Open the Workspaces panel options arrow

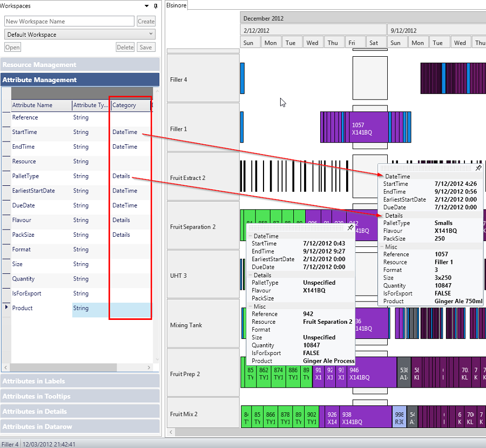point(146,6)
